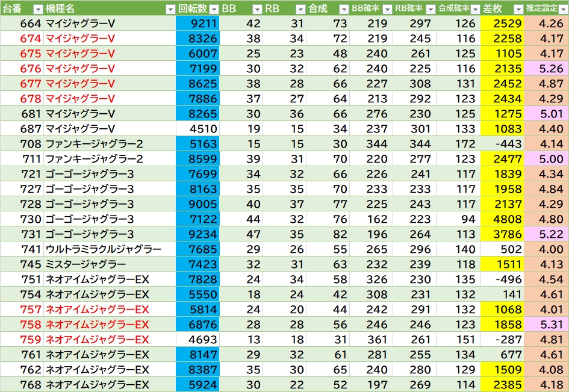
Task: Select the difference cell 1509
Action: [502, 370]
